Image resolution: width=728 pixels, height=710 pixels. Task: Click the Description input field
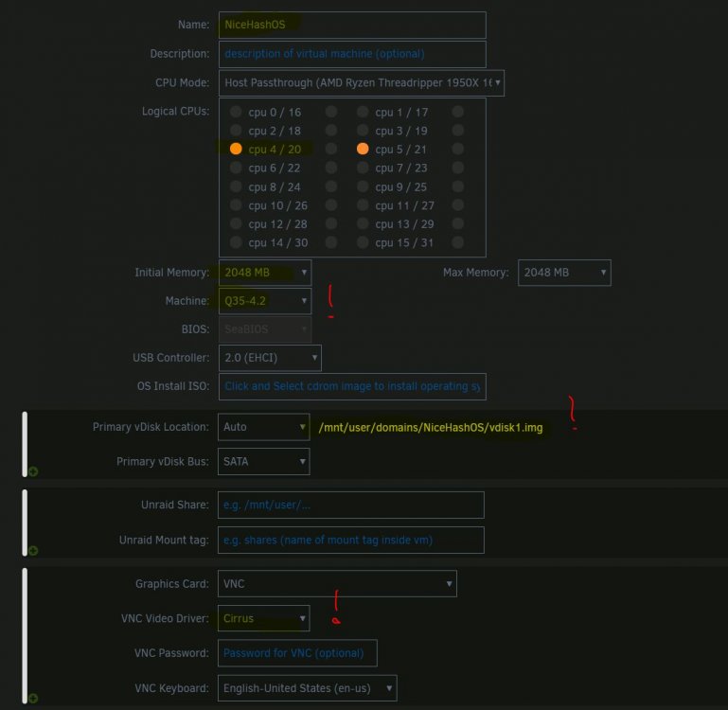tap(352, 54)
